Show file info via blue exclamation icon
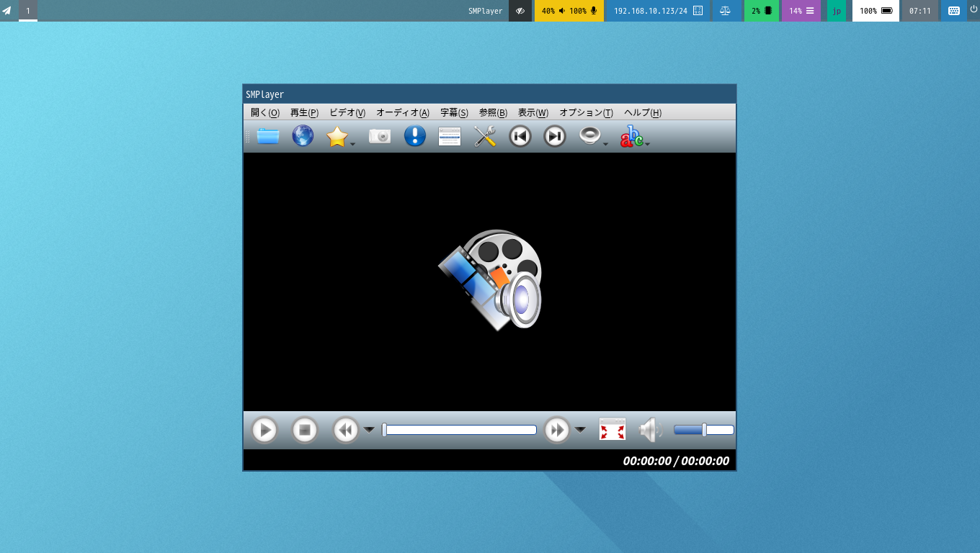Screen dimensions: 980x553 pyautogui.click(x=415, y=136)
